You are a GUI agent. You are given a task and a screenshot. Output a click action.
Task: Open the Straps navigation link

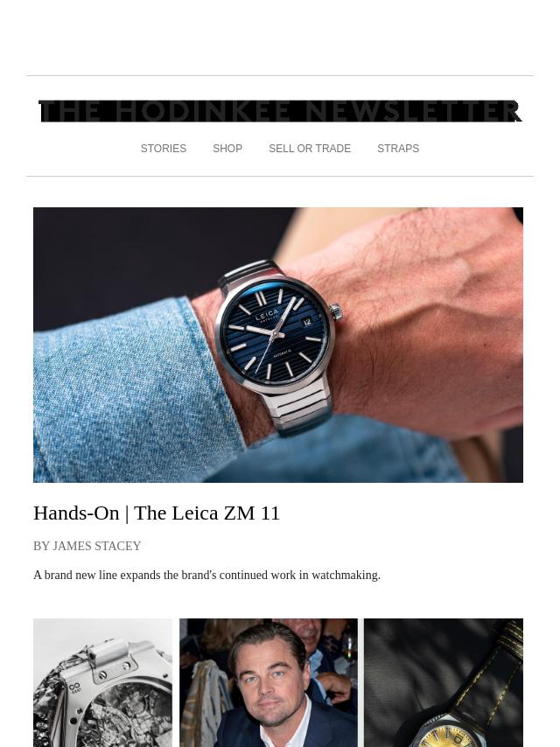pyautogui.click(x=398, y=149)
